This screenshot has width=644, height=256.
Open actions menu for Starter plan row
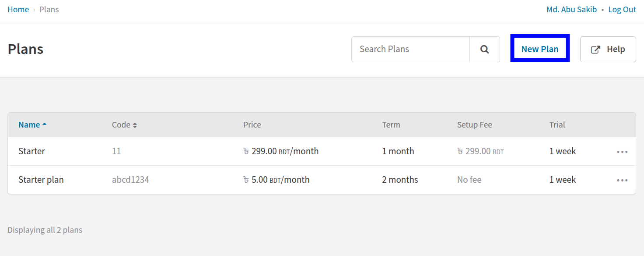coord(622,180)
